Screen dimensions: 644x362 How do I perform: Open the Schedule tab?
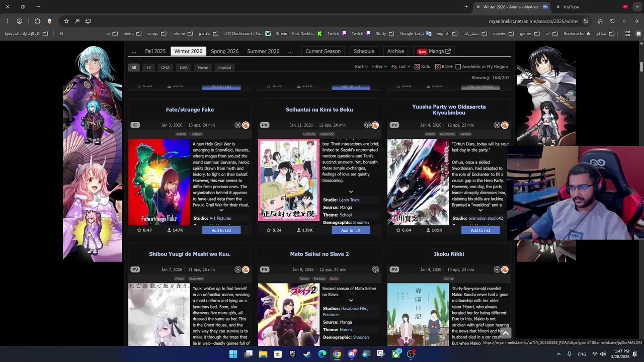(364, 51)
